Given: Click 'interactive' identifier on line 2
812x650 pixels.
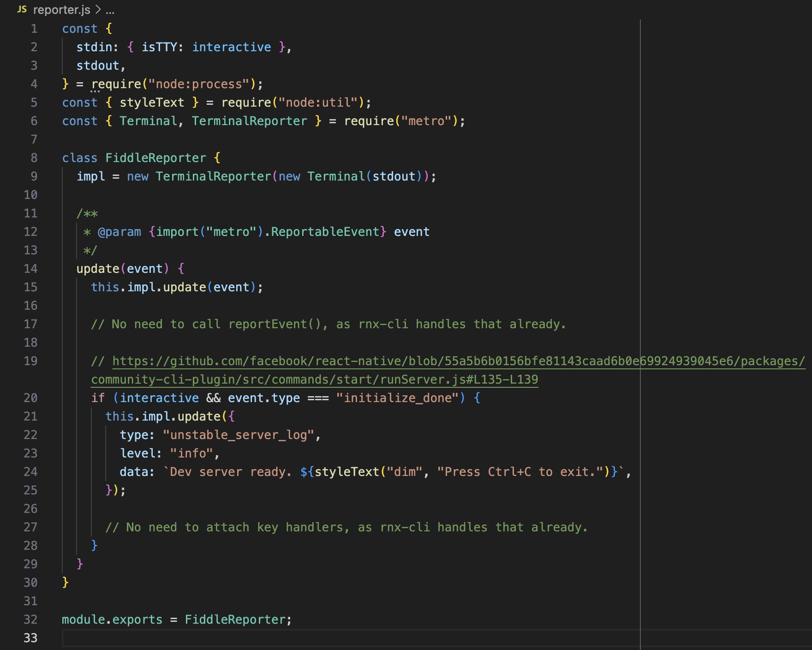Looking at the screenshot, I should (x=232, y=47).
